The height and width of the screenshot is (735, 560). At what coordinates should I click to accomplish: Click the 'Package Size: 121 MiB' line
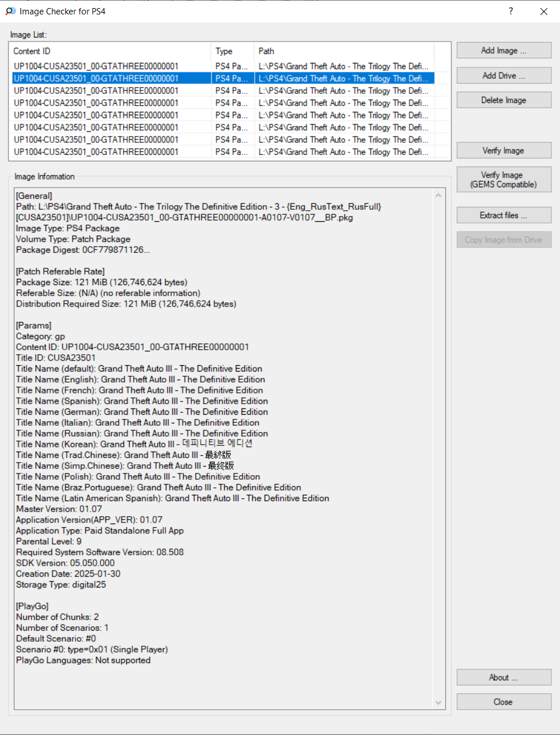click(102, 282)
